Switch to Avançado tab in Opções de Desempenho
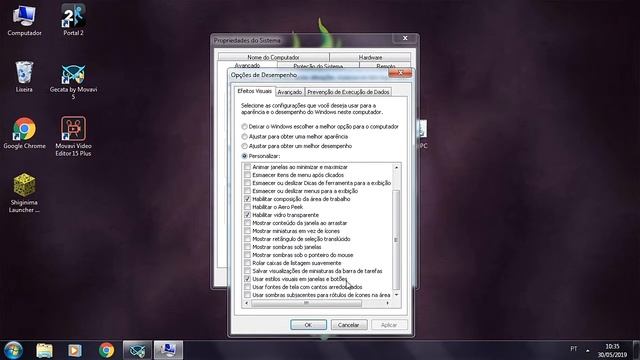This screenshot has height=360, width=640. (x=290, y=92)
